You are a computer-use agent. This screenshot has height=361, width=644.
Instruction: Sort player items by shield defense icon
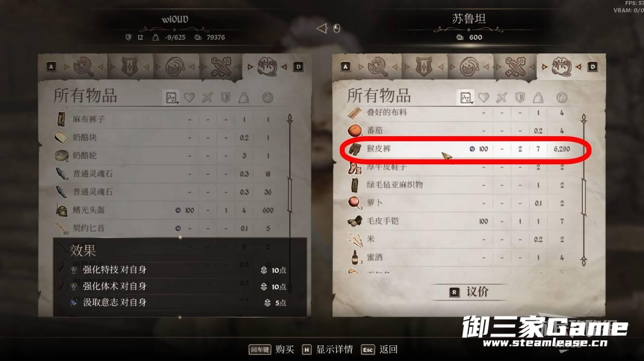pyautogui.click(x=226, y=97)
